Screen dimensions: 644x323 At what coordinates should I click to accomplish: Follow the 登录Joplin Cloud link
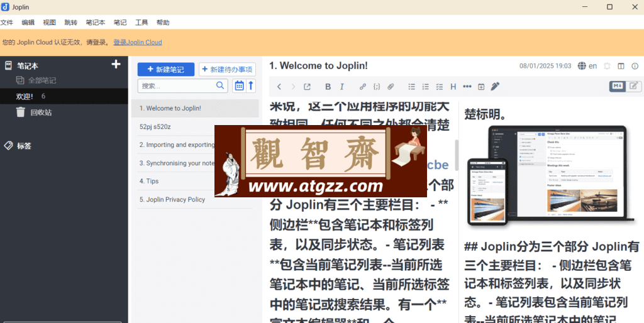tap(138, 42)
